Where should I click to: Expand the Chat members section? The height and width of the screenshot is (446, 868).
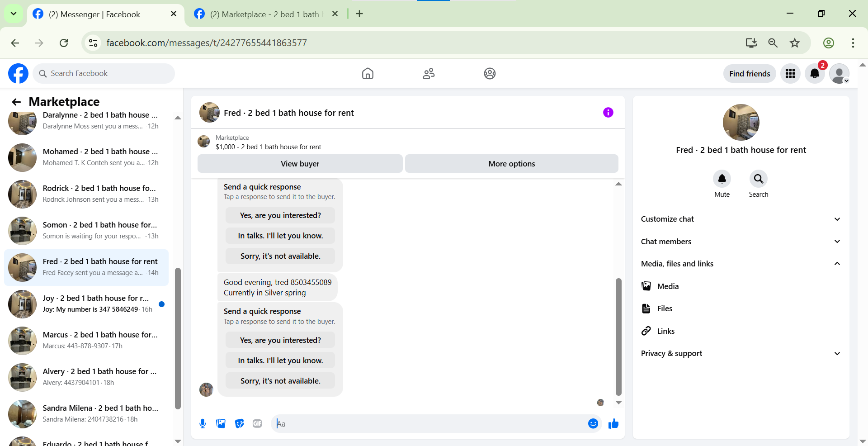741,242
